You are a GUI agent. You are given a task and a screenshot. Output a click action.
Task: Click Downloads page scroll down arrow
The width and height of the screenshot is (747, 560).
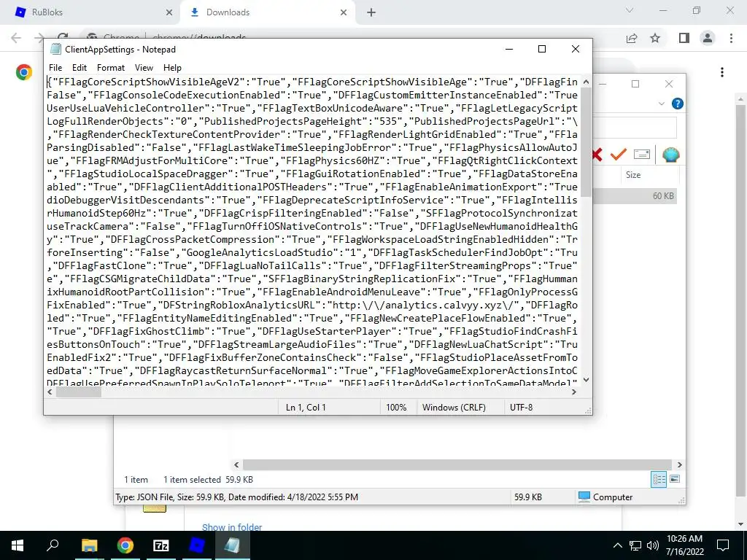click(741, 525)
